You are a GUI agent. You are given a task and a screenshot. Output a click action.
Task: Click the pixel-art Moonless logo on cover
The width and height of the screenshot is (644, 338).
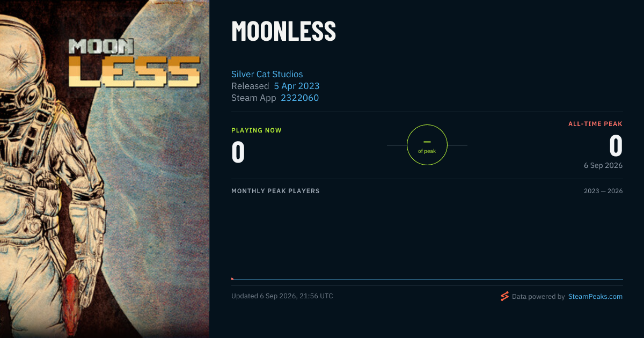[x=134, y=63]
